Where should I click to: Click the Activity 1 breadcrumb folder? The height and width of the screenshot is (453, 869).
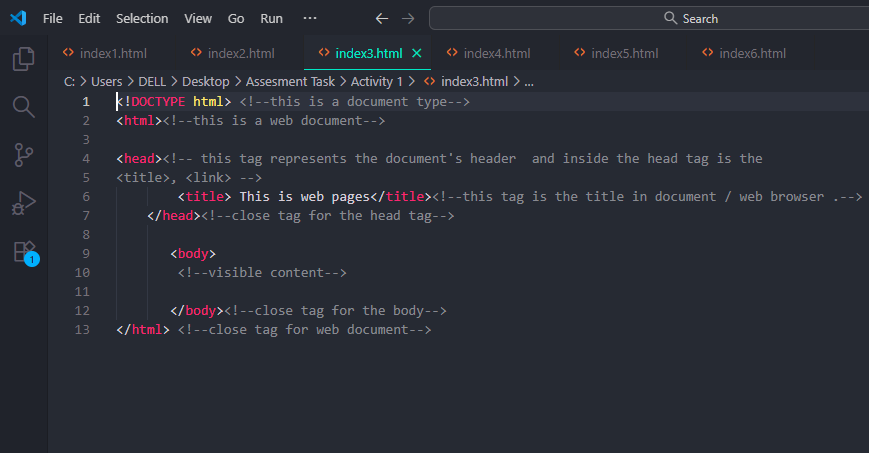click(x=376, y=81)
